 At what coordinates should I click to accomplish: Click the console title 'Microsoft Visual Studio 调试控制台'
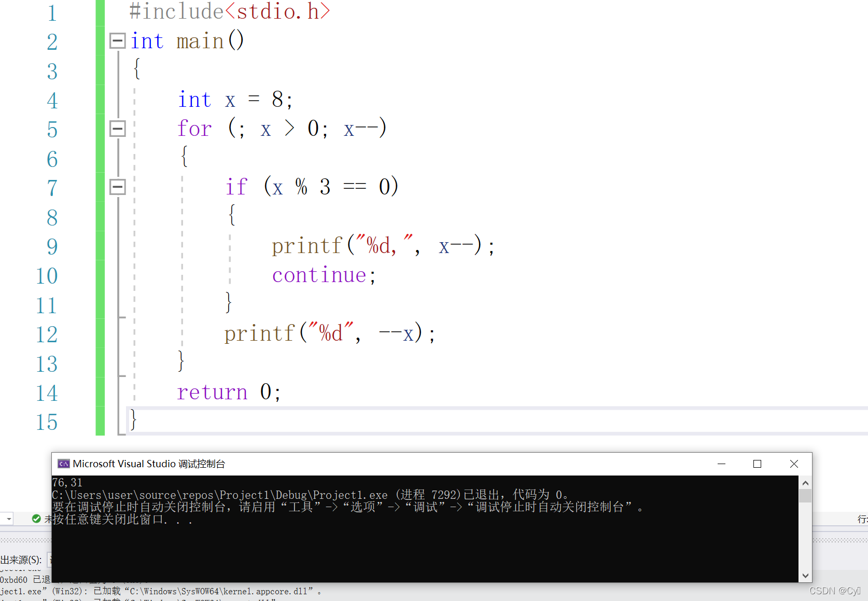click(149, 464)
